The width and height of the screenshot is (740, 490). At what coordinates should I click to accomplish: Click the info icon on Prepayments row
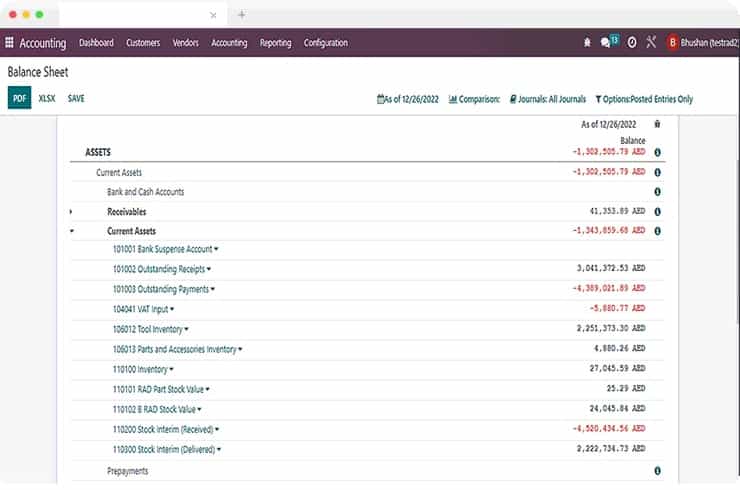pyautogui.click(x=657, y=470)
